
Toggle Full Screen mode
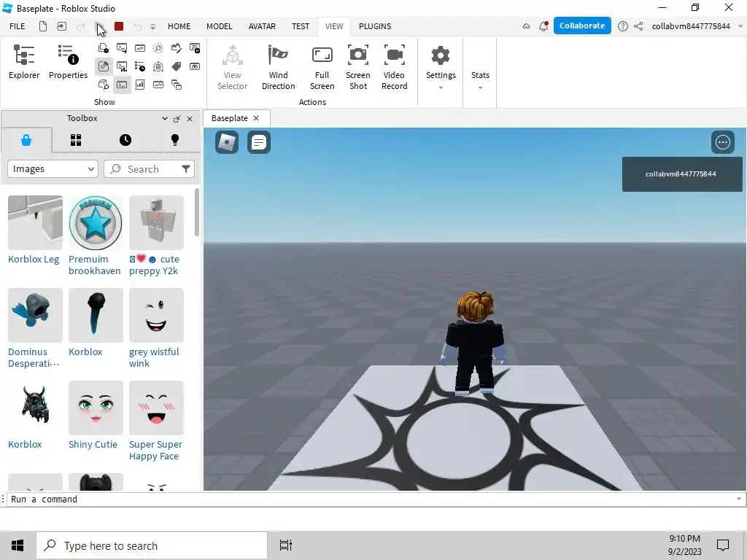(x=322, y=68)
